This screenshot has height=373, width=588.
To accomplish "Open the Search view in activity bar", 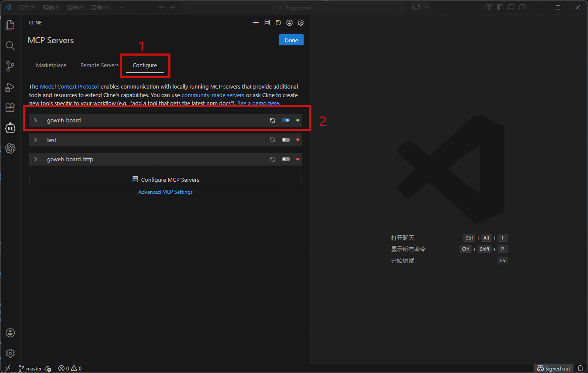I will point(10,46).
